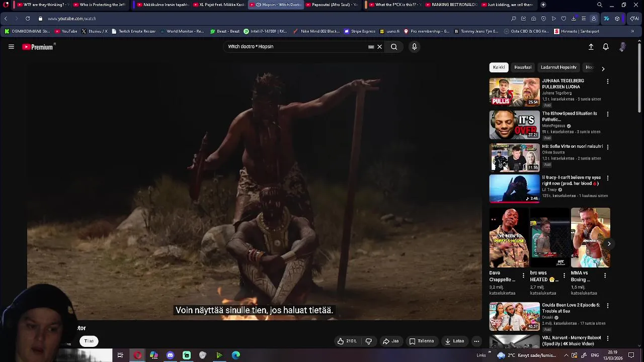
Task: Clear the YouTube search text with X
Action: 379,47
